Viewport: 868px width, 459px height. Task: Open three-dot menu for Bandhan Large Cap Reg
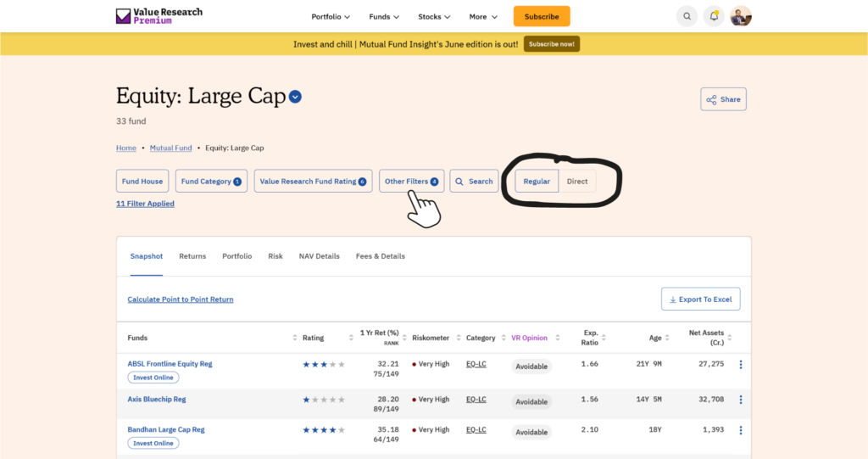(741, 430)
